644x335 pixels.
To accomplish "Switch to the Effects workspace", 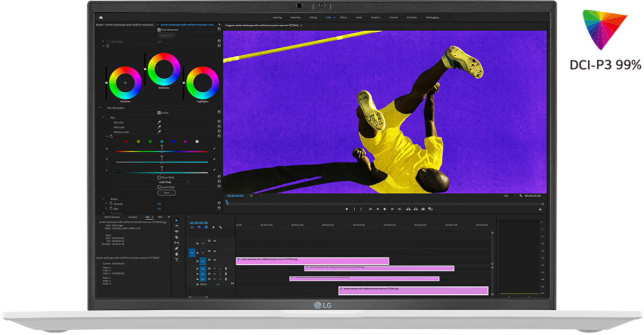I will point(343,17).
